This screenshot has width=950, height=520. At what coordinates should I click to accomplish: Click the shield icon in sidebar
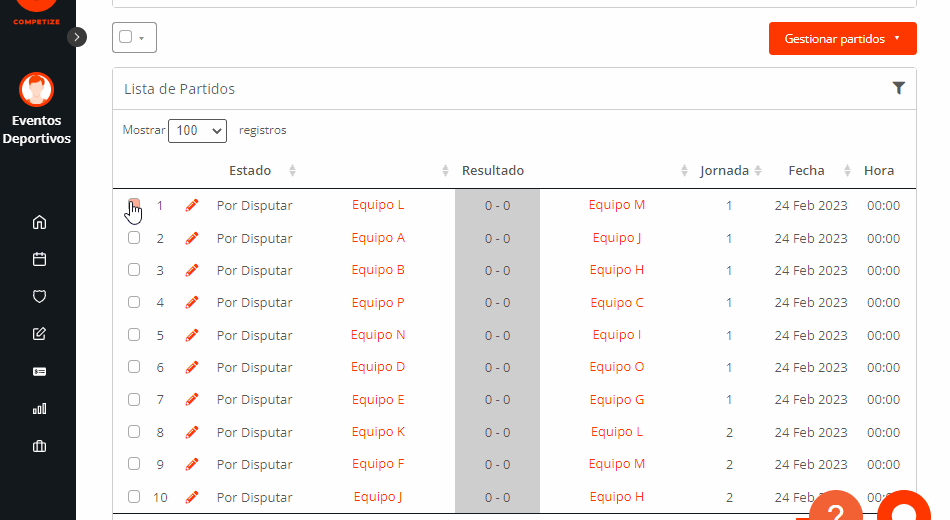[x=40, y=296]
